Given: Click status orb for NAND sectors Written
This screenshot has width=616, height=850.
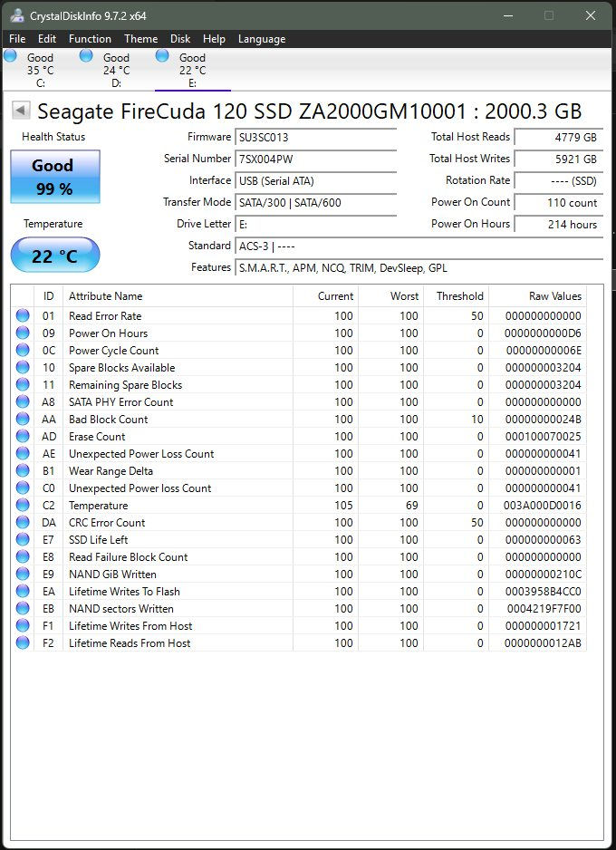Looking at the screenshot, I should pos(23,608).
